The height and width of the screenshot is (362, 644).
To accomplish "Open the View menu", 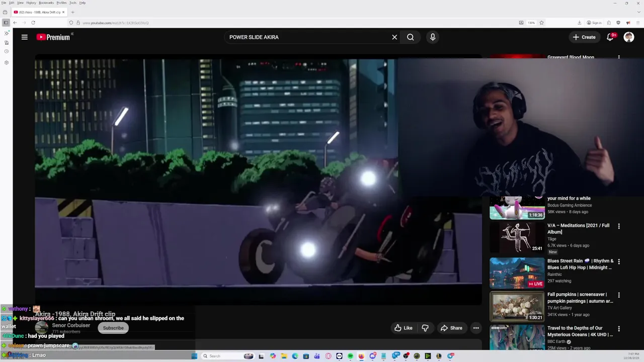I will coord(20,3).
